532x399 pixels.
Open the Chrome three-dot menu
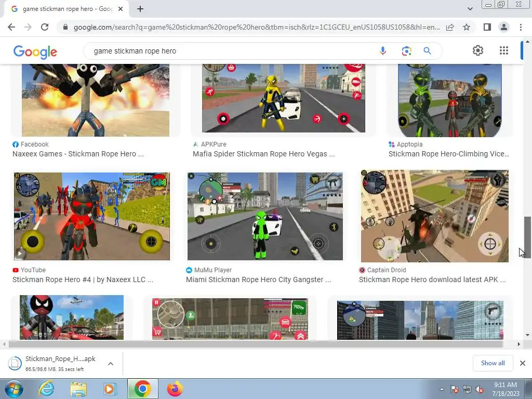click(521, 27)
